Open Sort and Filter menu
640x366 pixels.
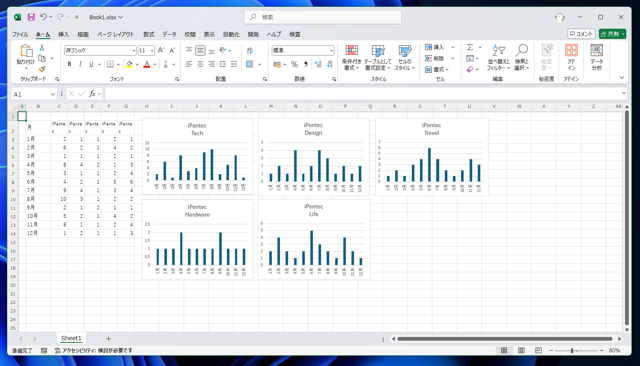point(498,58)
